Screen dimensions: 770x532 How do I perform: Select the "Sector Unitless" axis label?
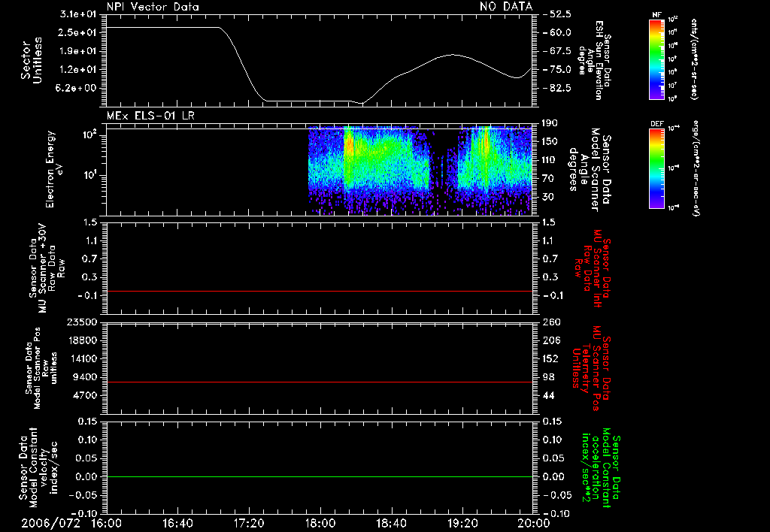coord(32,60)
